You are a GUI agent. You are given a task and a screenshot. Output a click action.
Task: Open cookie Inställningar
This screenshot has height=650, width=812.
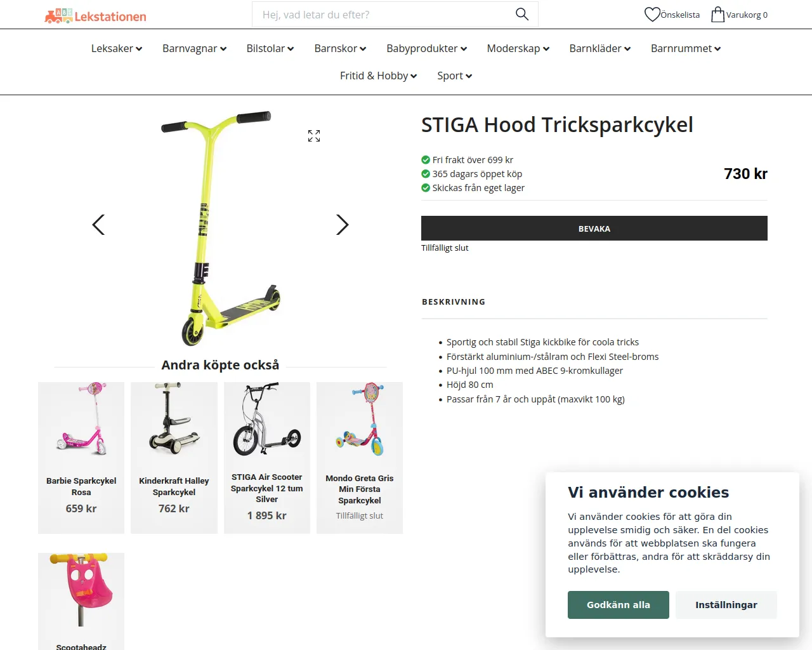pyautogui.click(x=726, y=605)
